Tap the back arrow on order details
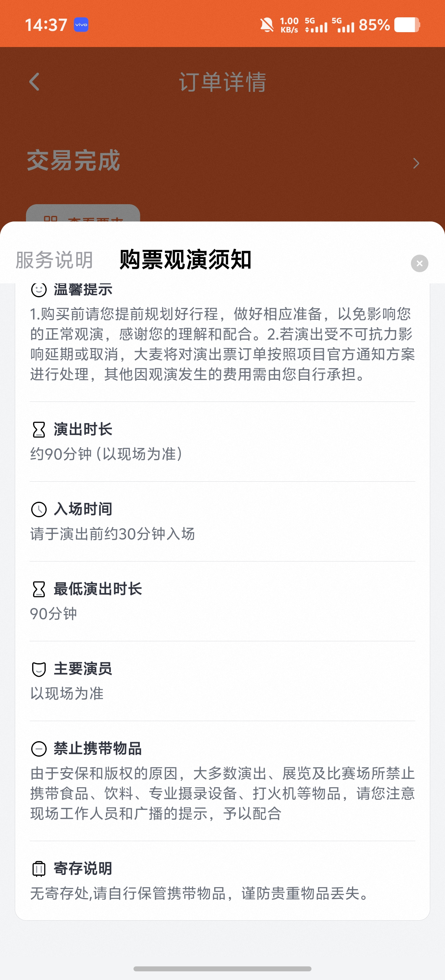This screenshot has width=445, height=980. click(34, 82)
